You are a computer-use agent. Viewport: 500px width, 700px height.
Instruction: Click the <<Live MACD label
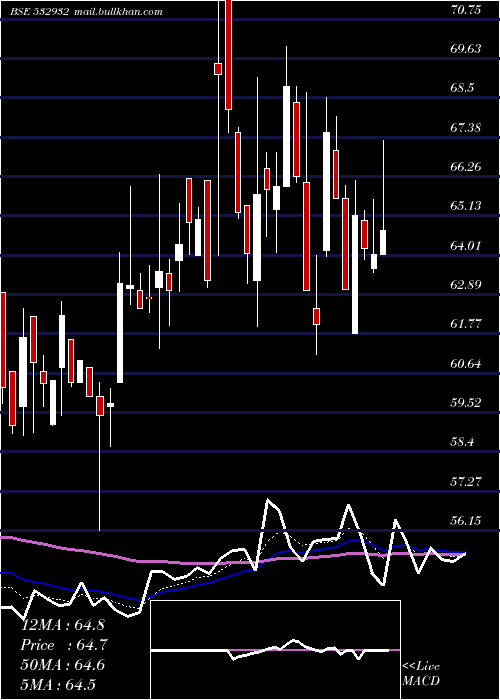[x=421, y=673]
